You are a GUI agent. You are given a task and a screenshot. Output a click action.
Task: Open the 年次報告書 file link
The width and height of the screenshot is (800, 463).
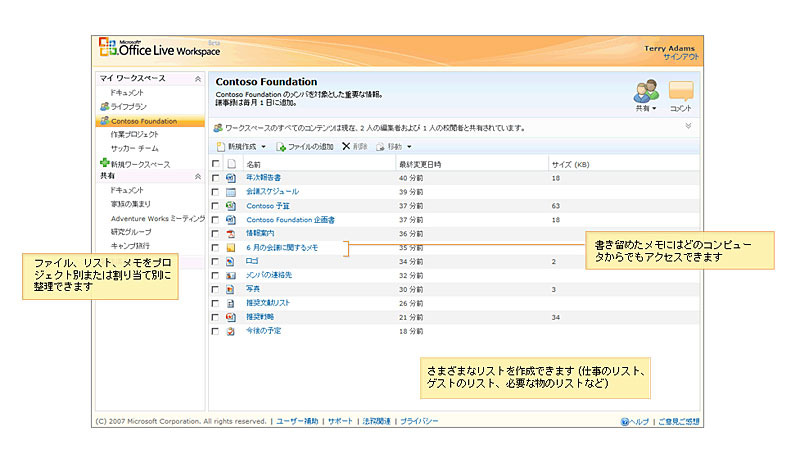[x=263, y=178]
